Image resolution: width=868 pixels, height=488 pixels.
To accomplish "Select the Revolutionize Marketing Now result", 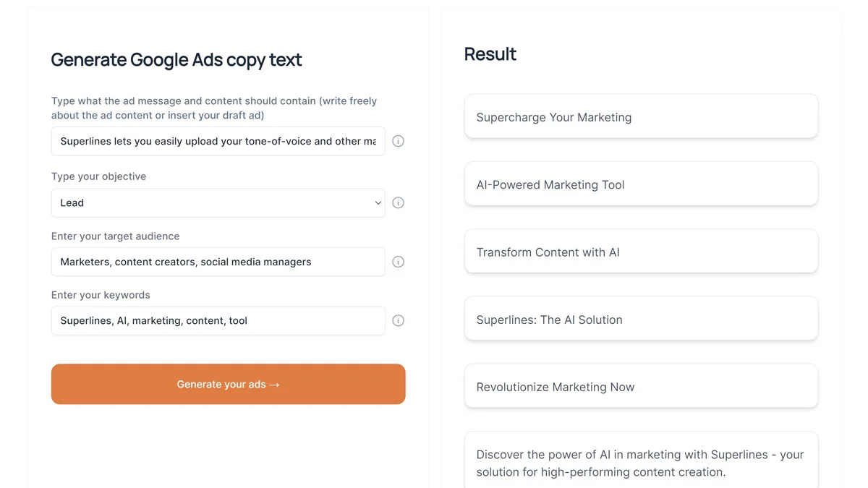I will (641, 386).
